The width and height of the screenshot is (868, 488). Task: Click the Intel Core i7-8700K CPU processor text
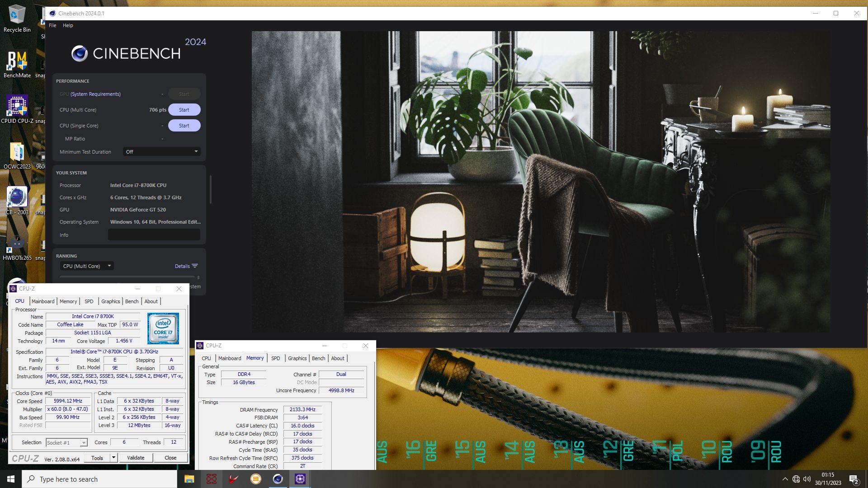click(138, 185)
